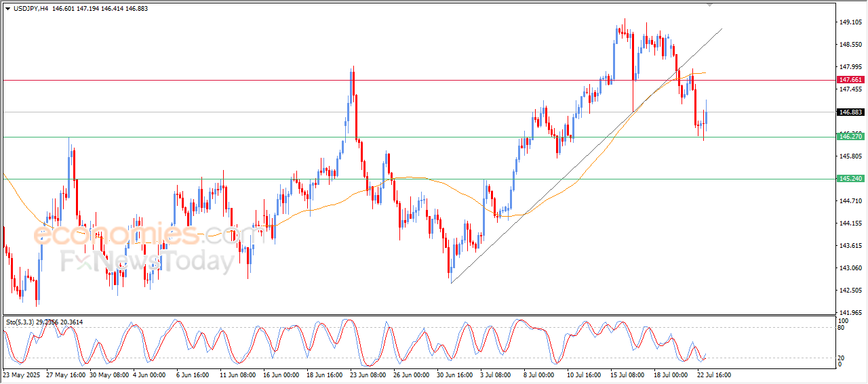Select the green 145.240 price tag
This screenshot has width=868, height=384.
(850, 179)
